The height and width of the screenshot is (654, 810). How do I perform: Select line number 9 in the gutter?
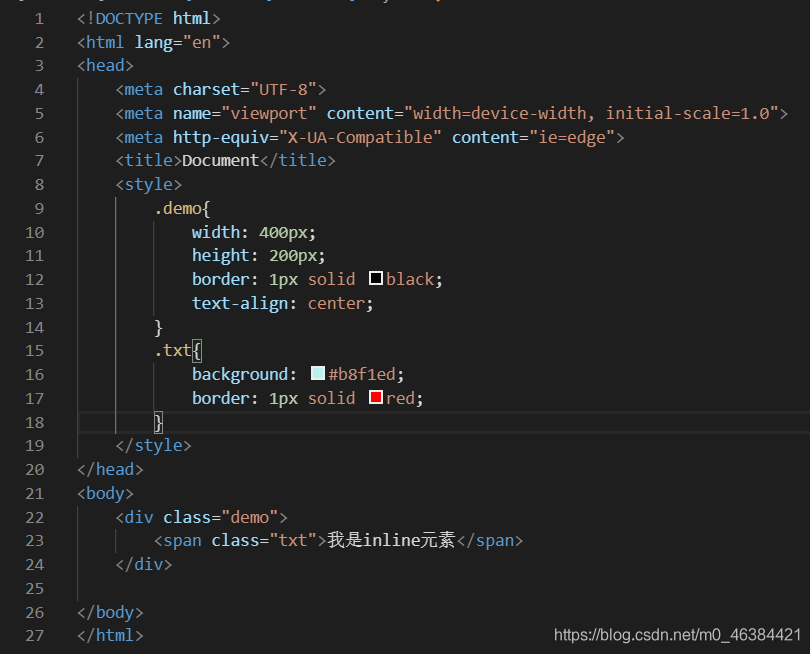click(38, 208)
